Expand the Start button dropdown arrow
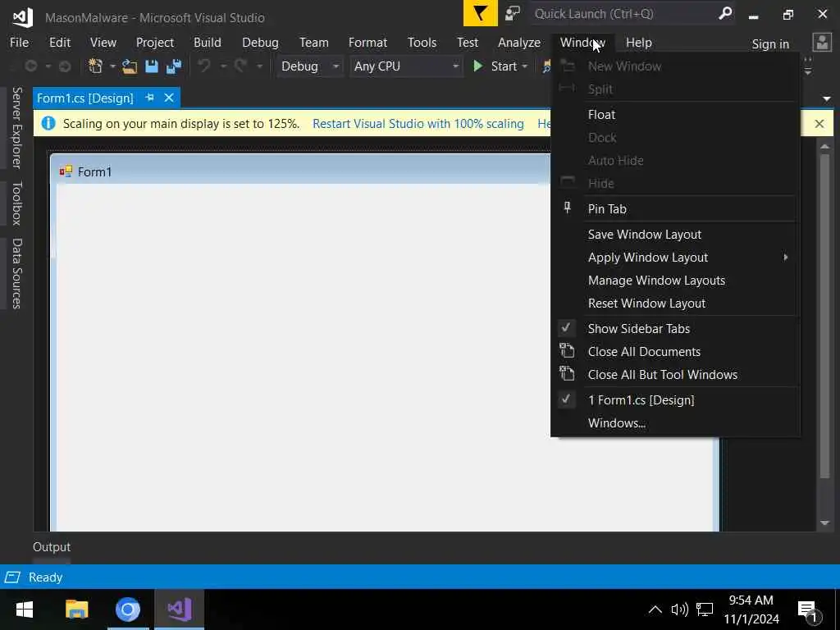The width and height of the screenshot is (840, 630). [524, 66]
